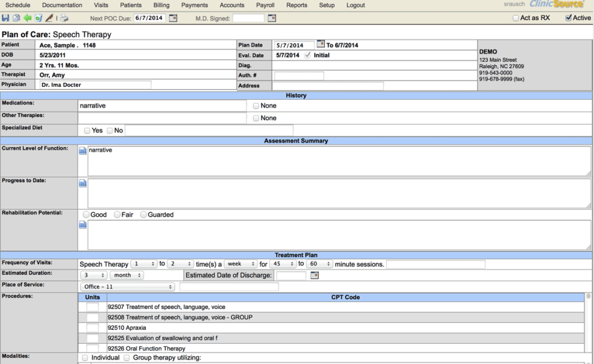Check None for Medications
Viewport: 594px width, 364px height.
tap(256, 106)
